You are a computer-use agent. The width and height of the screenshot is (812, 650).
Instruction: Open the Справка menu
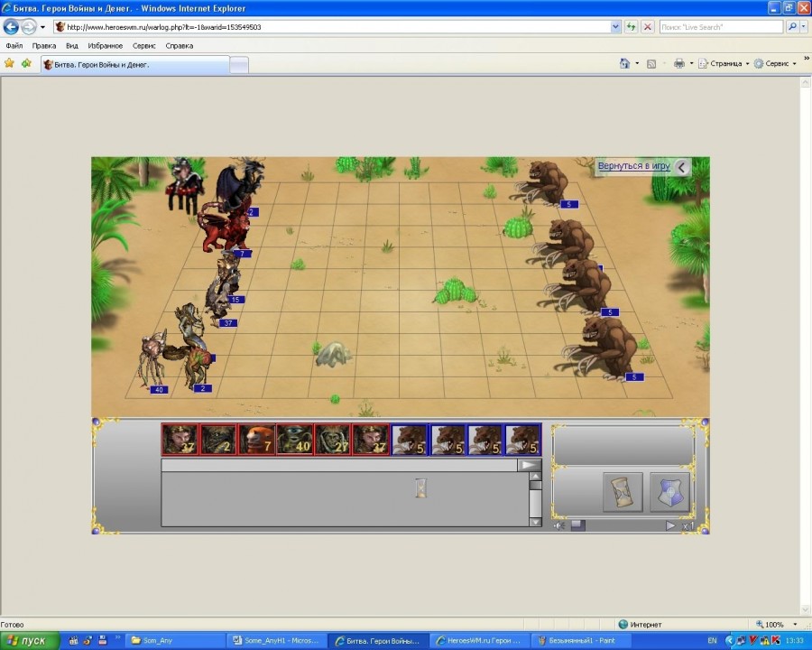(x=180, y=46)
